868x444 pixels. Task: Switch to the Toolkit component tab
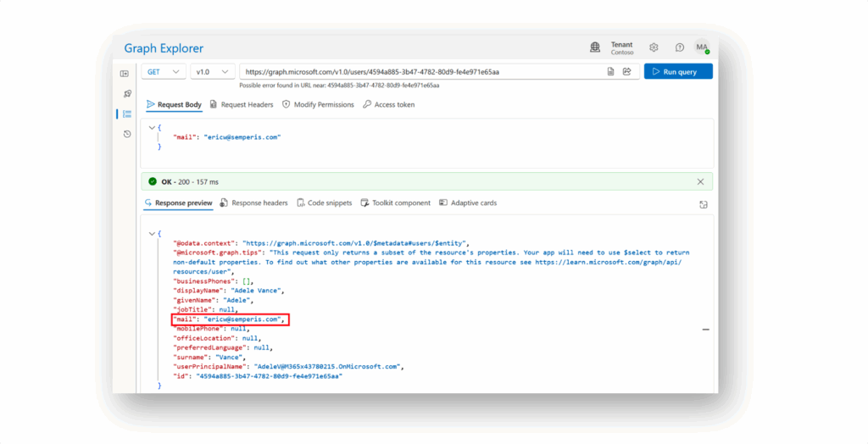click(x=395, y=203)
